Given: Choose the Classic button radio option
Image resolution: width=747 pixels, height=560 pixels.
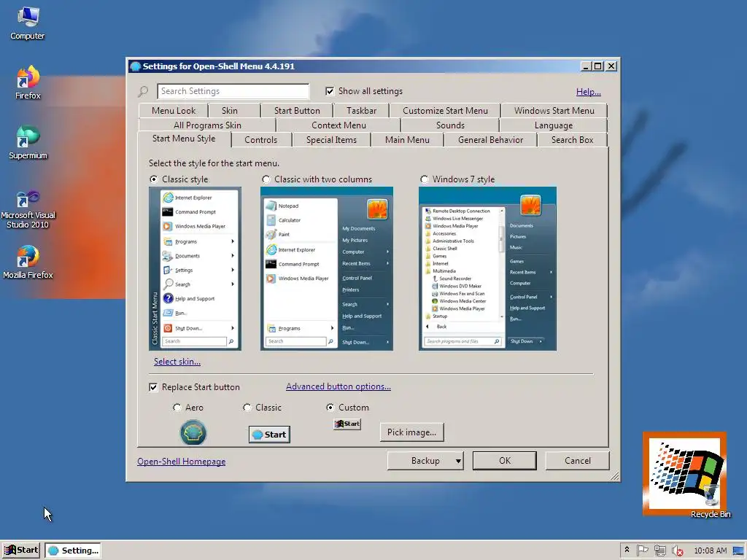Looking at the screenshot, I should pos(247,408).
